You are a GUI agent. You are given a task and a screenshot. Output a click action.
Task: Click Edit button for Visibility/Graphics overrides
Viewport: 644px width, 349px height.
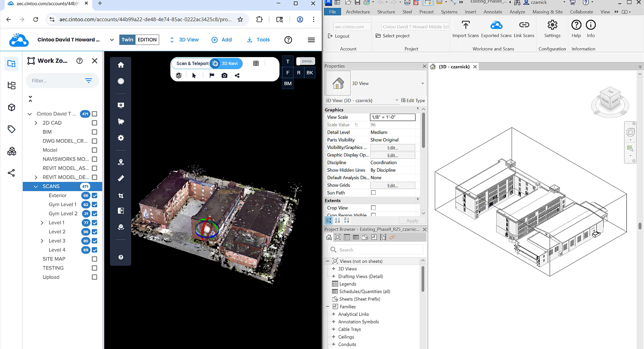(x=392, y=148)
